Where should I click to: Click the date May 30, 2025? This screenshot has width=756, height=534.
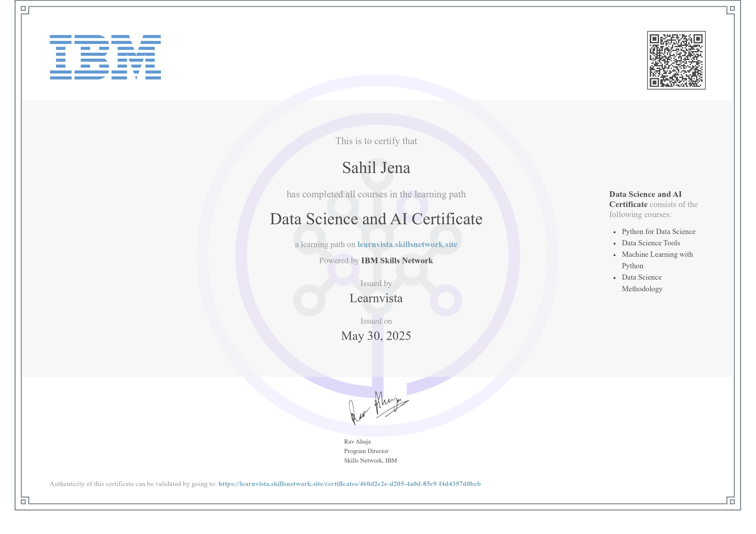[376, 336]
